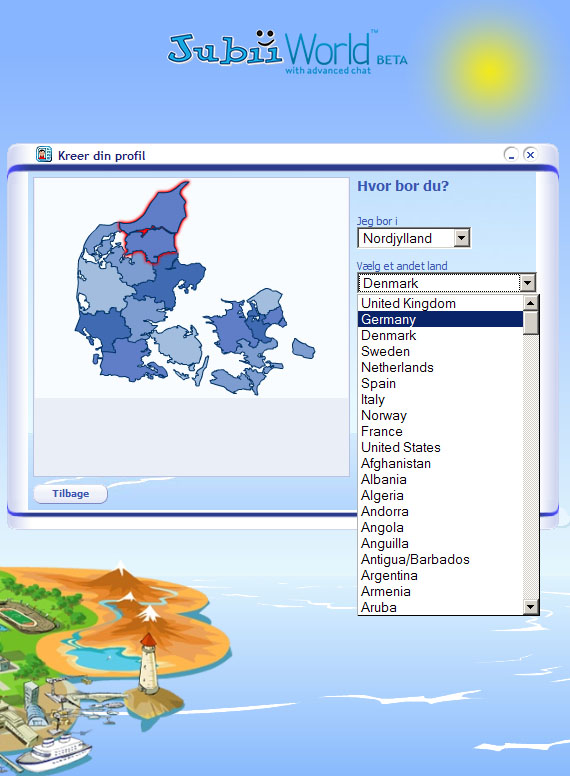Select Albania in the country list

pos(440,480)
